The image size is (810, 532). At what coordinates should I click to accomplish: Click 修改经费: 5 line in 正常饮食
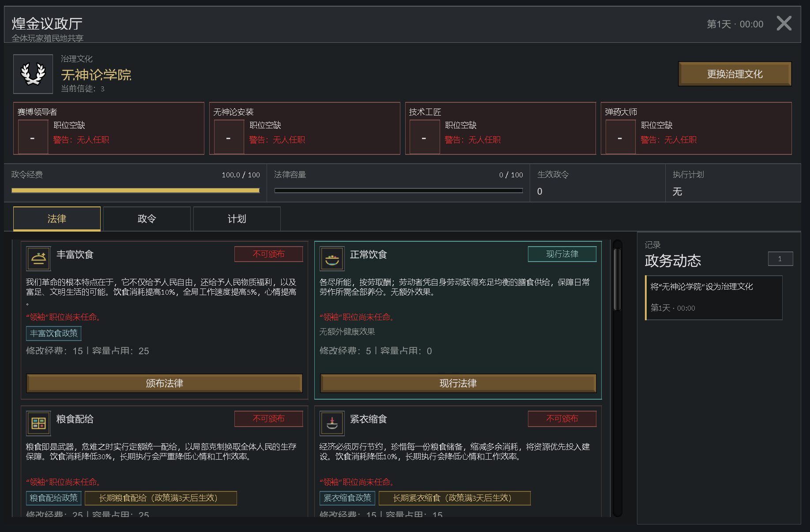coord(376,351)
